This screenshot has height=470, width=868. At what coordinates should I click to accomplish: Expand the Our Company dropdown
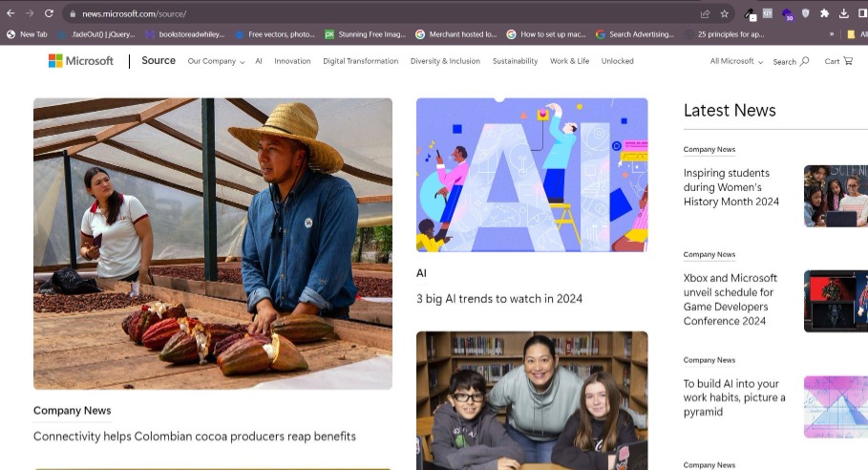tap(216, 61)
